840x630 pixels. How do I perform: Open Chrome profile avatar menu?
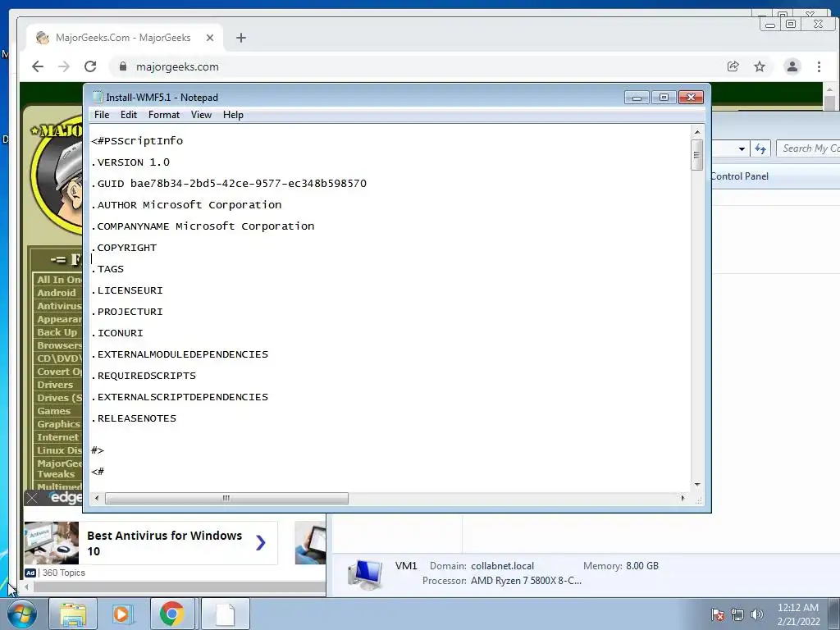click(x=792, y=66)
